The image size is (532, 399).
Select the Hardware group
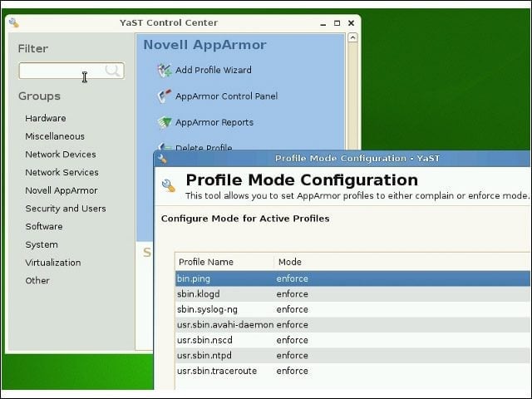(x=46, y=118)
